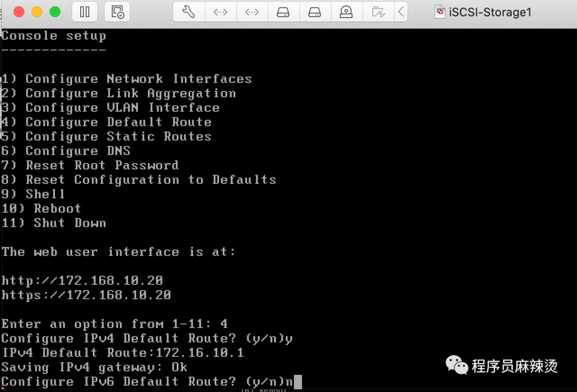This screenshot has width=577, height=392.
Task: Click 'Reset Configuration to Defaults' line
Action: [139, 179]
